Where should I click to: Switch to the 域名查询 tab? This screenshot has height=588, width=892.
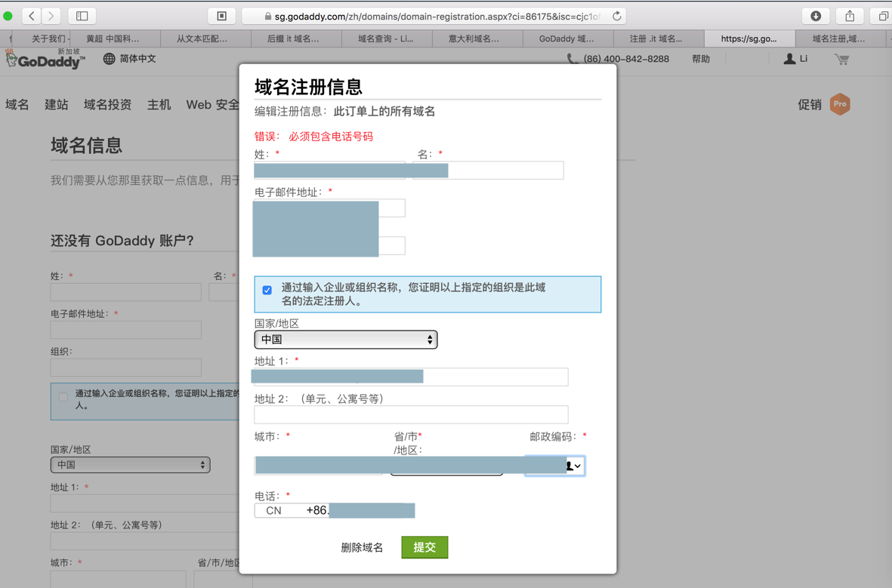click(x=386, y=38)
